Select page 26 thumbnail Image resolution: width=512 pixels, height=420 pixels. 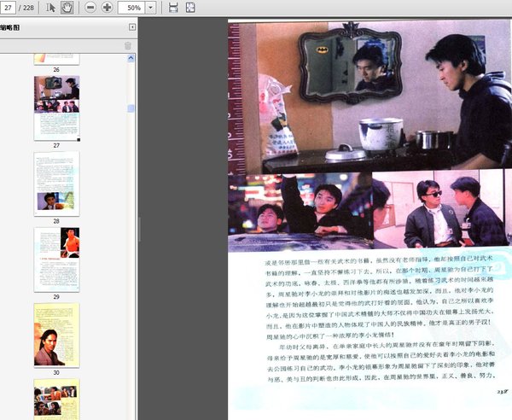[56, 60]
